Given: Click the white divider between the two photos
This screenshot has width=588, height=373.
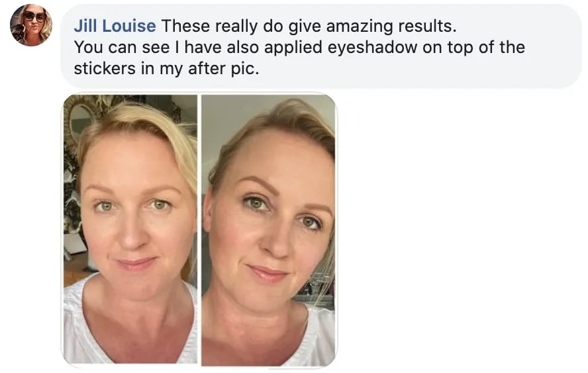Looking at the screenshot, I should point(199,229).
